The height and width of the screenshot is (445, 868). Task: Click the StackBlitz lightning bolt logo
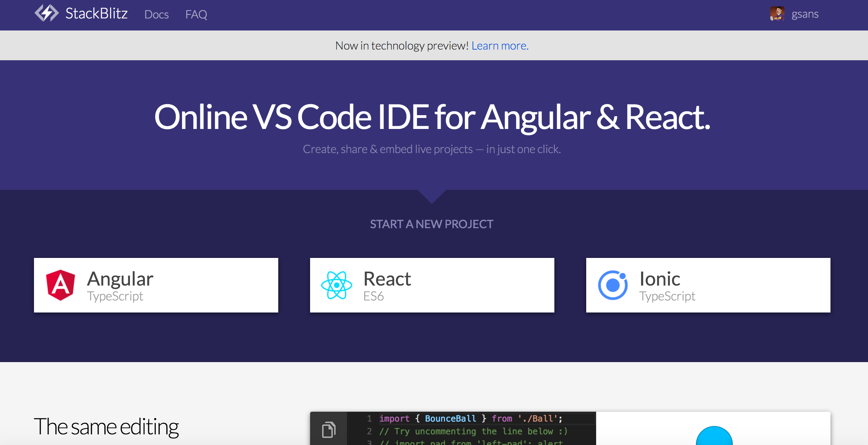click(x=46, y=13)
